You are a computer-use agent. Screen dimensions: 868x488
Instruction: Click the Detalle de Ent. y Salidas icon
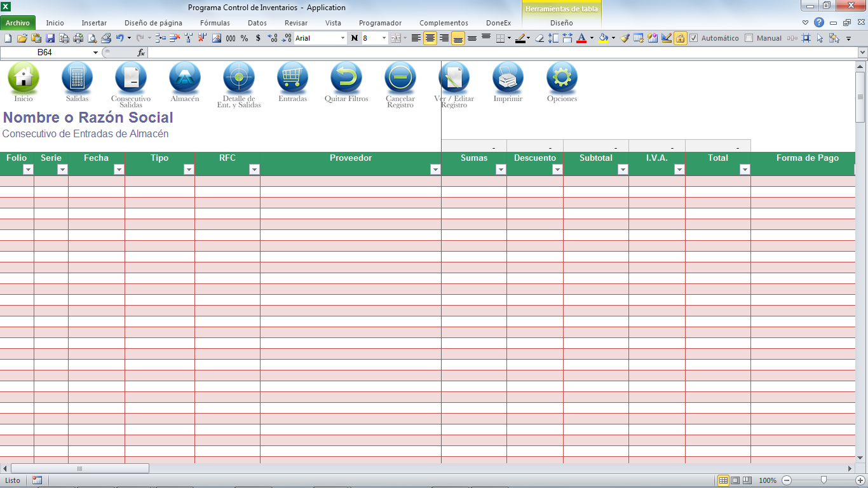239,78
